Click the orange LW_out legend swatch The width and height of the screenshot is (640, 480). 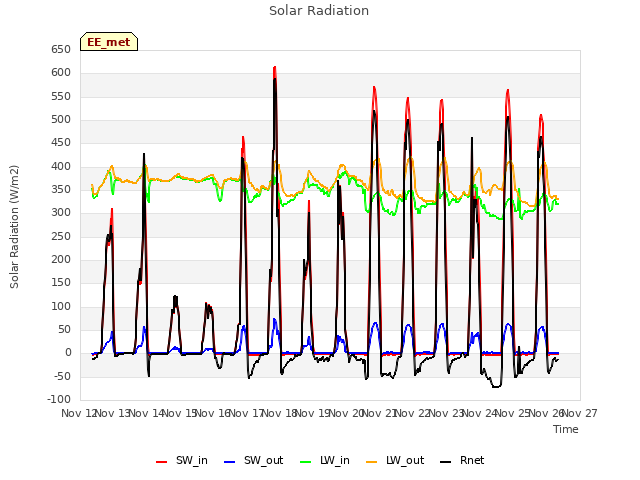[372, 462]
